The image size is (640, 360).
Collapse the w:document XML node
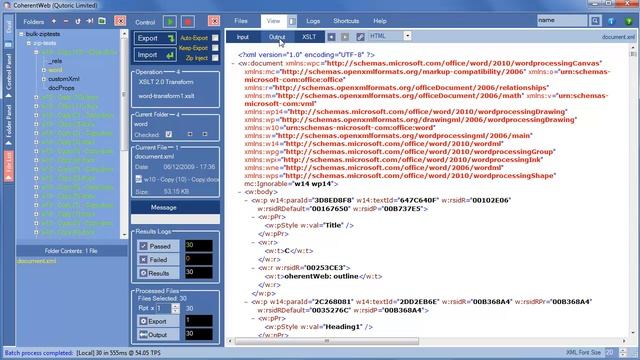coord(233,64)
